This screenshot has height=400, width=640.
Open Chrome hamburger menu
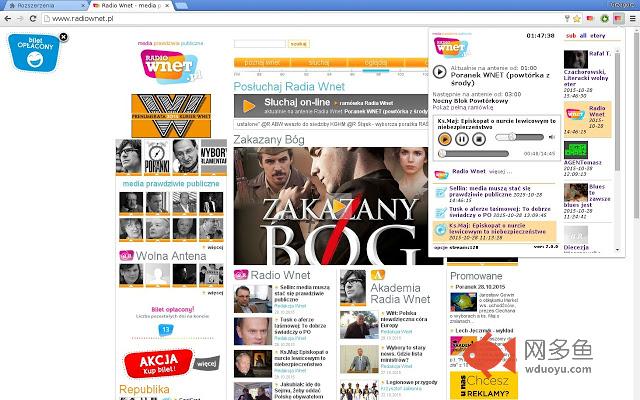(x=632, y=18)
